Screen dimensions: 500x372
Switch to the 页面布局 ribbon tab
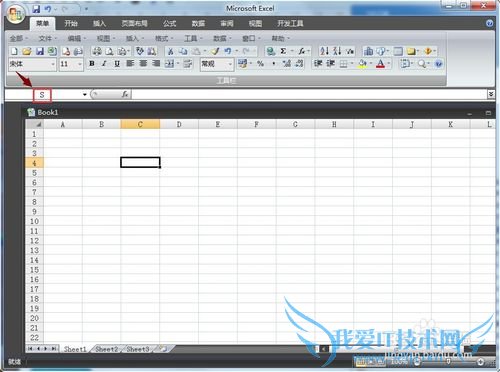tap(134, 23)
